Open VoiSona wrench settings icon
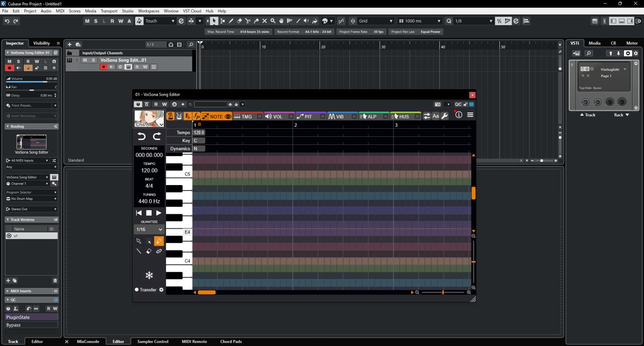 (x=445, y=116)
